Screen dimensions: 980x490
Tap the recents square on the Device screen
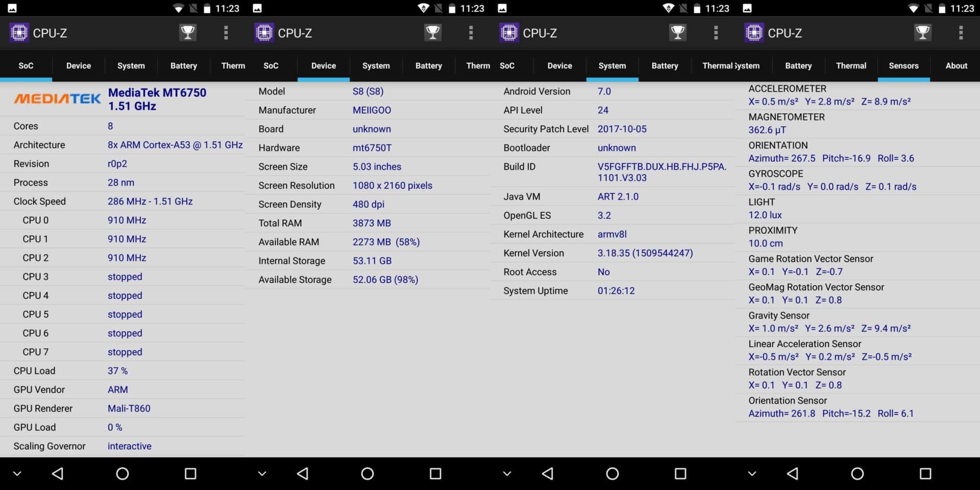(x=435, y=474)
